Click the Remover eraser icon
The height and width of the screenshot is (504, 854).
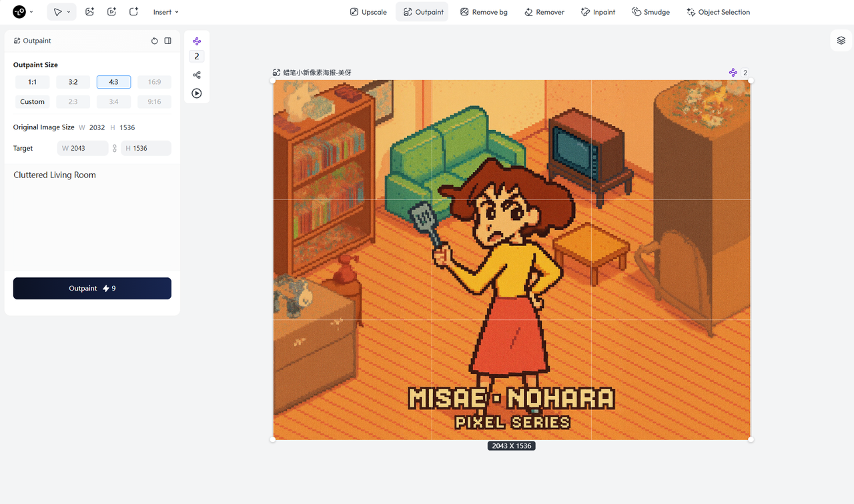[529, 12]
